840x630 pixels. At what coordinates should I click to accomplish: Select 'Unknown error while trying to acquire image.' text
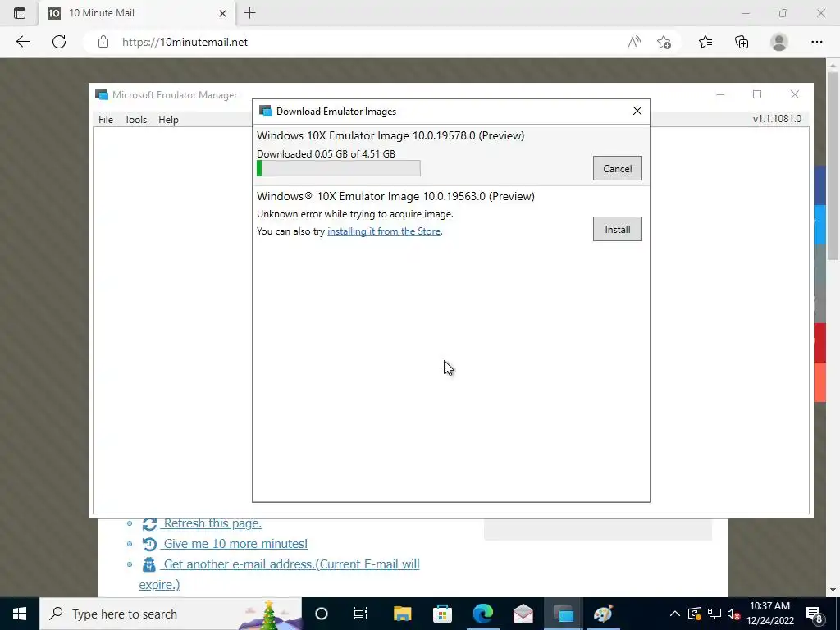(x=355, y=214)
